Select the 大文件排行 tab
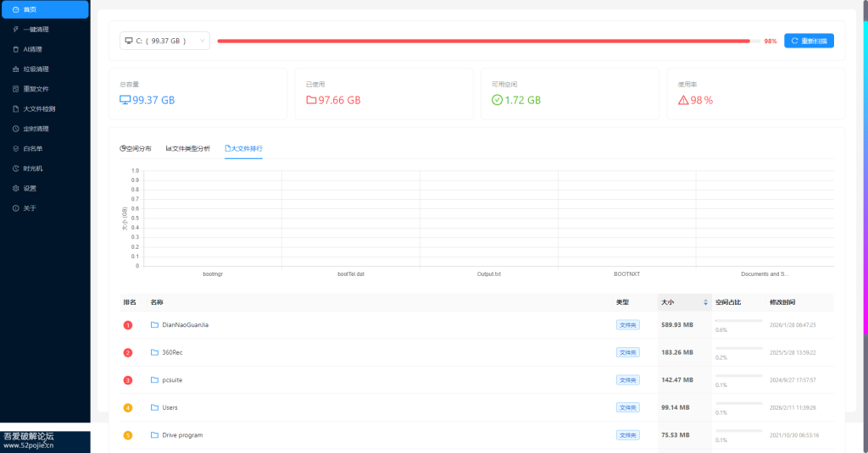 [x=243, y=148]
